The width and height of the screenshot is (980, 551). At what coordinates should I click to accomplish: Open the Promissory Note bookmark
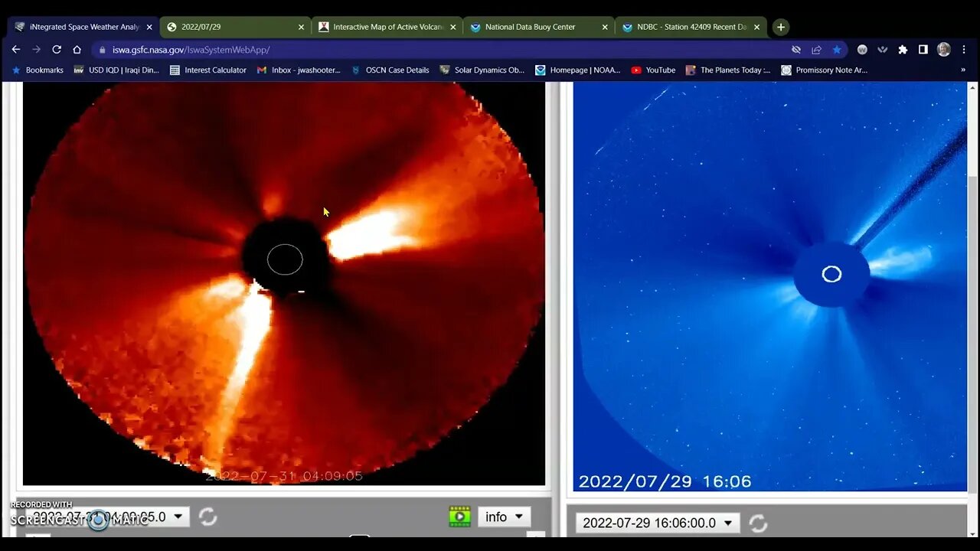(824, 70)
